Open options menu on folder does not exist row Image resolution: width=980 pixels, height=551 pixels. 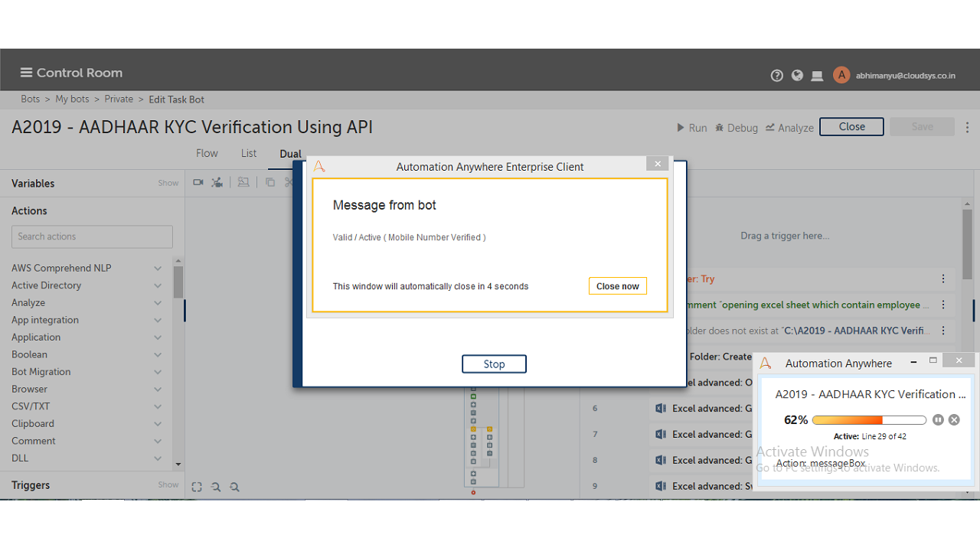pyautogui.click(x=943, y=331)
